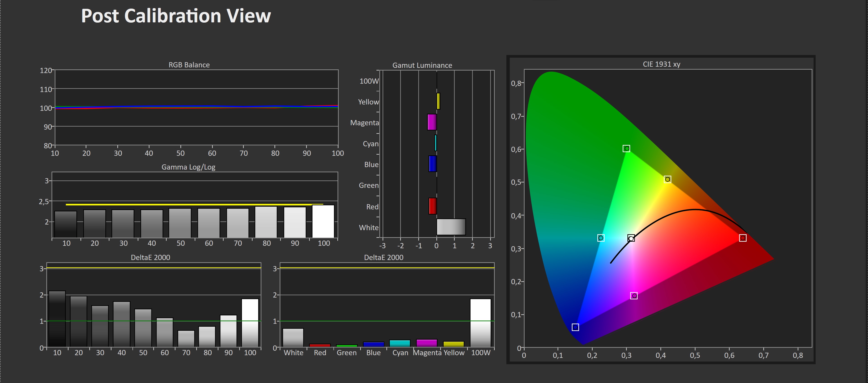The width and height of the screenshot is (868, 383).
Task: Click the yellow secondary marker on CIE chart
Action: [667, 180]
